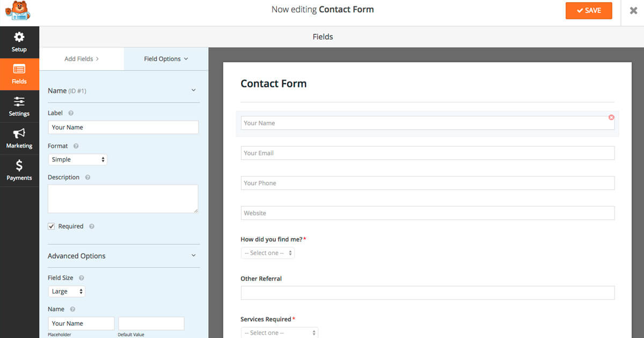Open the Setup panel in sidebar
Image resolution: width=644 pixels, height=338 pixels.
[19, 42]
